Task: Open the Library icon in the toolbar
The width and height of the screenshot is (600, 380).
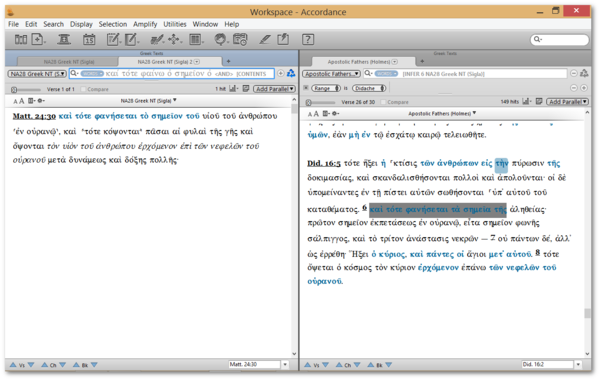Action: coord(21,39)
